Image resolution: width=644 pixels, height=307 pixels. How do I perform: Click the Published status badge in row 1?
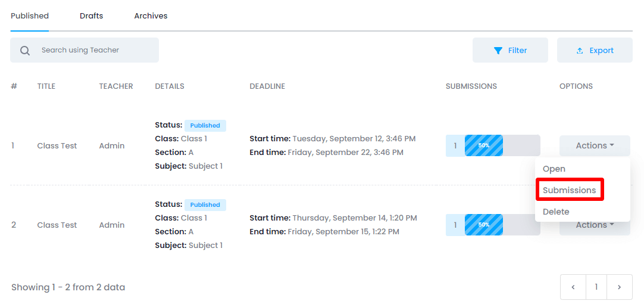click(205, 126)
